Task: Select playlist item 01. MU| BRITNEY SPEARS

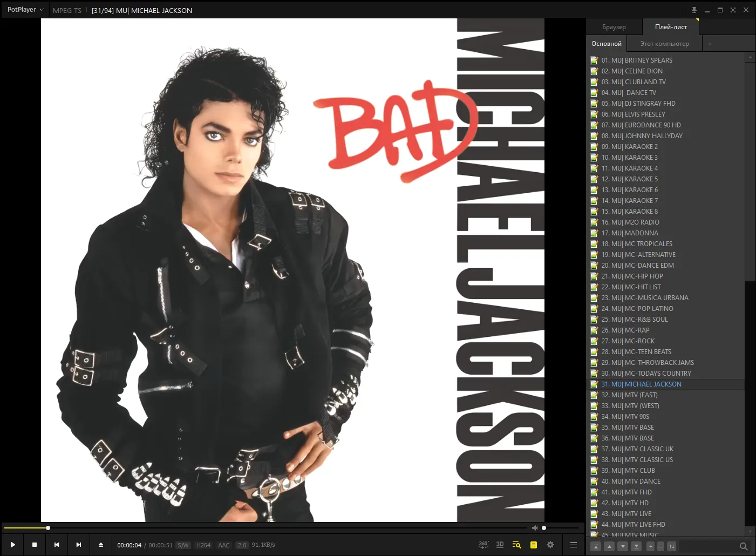Action: (x=665, y=60)
